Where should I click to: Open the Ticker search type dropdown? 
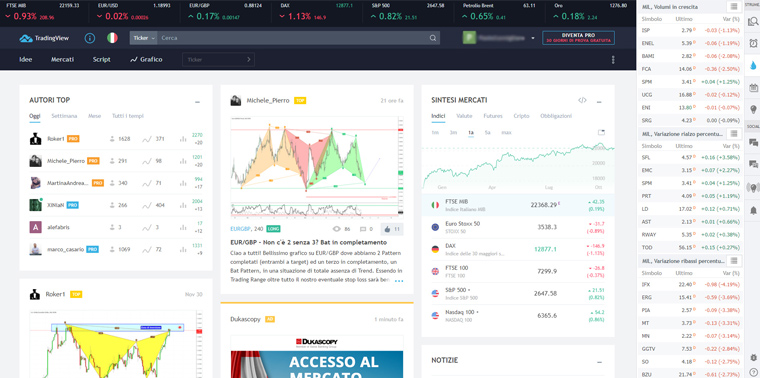(x=143, y=38)
